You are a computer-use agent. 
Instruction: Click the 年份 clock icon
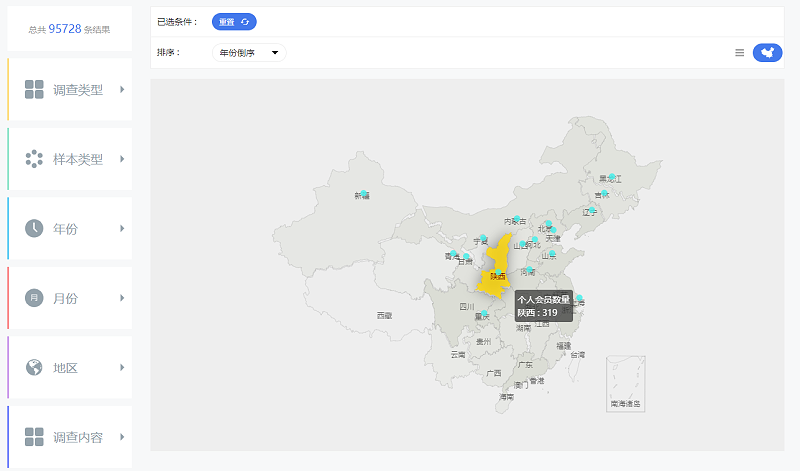click(34, 228)
